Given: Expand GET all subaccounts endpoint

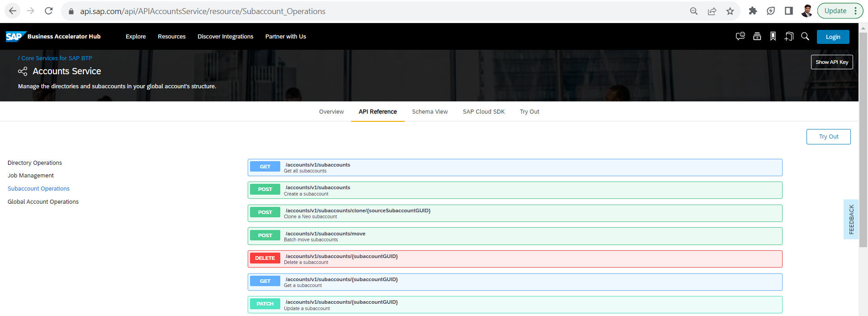Looking at the screenshot, I should pyautogui.click(x=514, y=168).
